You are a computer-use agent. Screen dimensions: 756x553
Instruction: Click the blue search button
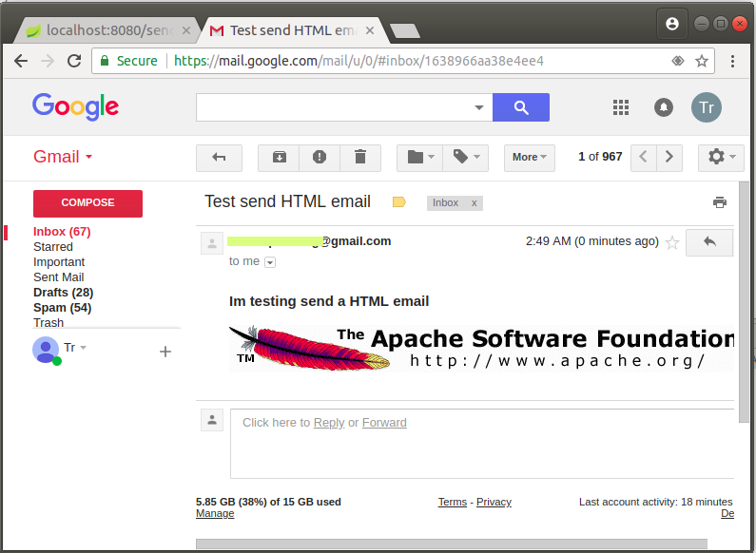click(521, 107)
